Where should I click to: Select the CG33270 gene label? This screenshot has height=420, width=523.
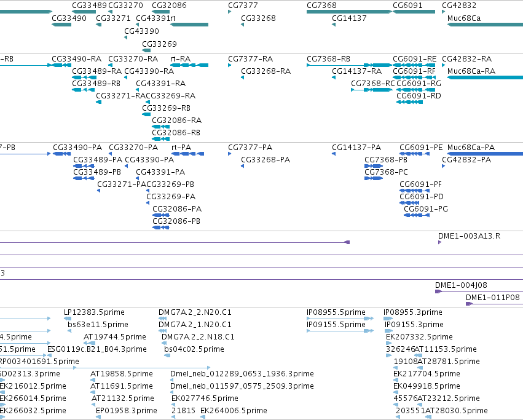tap(126, 6)
